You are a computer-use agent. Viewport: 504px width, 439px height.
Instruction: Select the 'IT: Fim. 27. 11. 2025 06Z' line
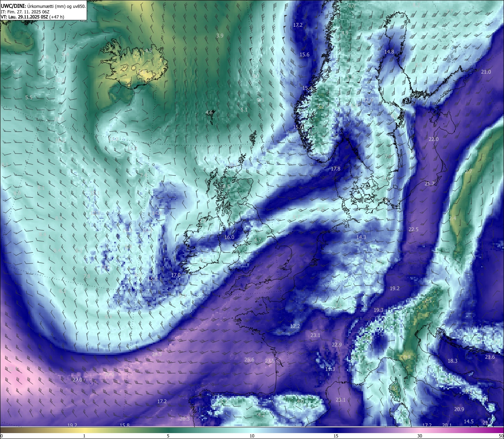click(25, 12)
